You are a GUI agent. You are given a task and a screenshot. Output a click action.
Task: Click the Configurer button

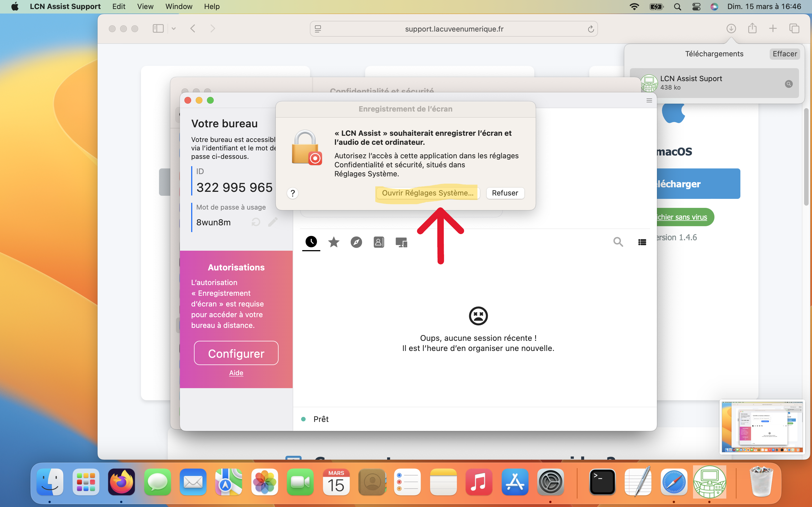[x=236, y=353]
